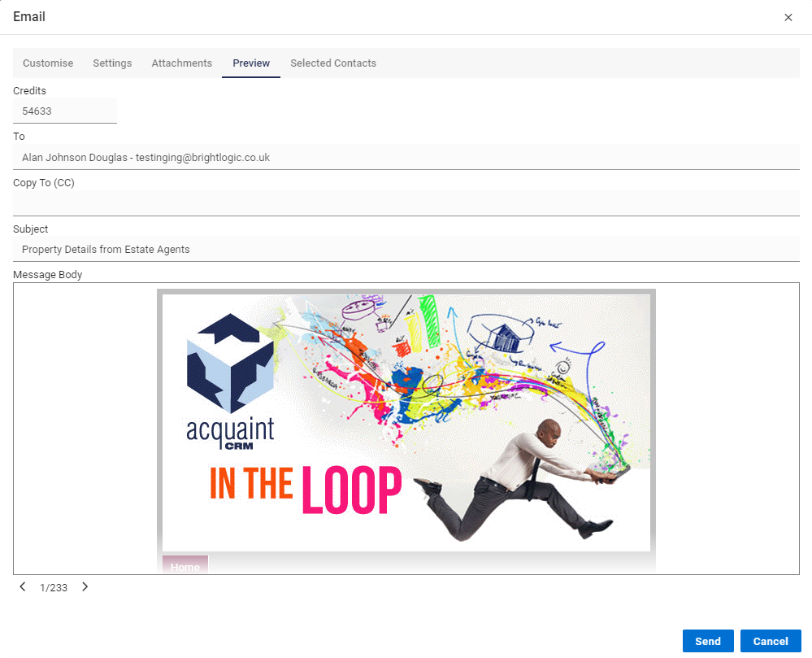This screenshot has width=812, height=658.
Task: Click the Send button
Action: [708, 641]
